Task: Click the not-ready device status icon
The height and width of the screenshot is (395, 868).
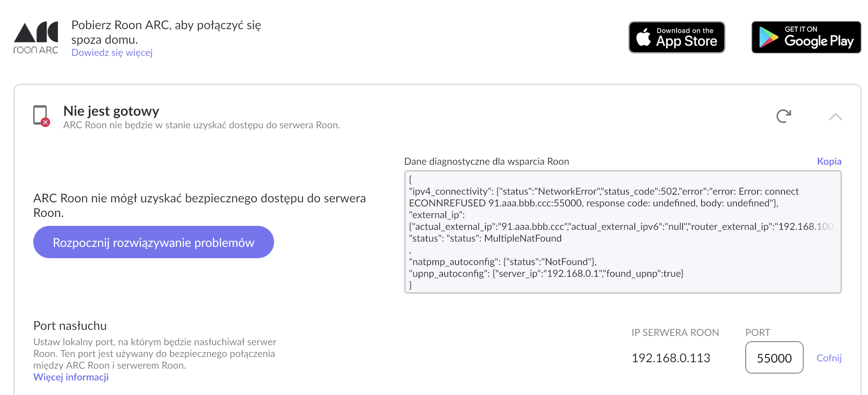Action: coord(41,116)
